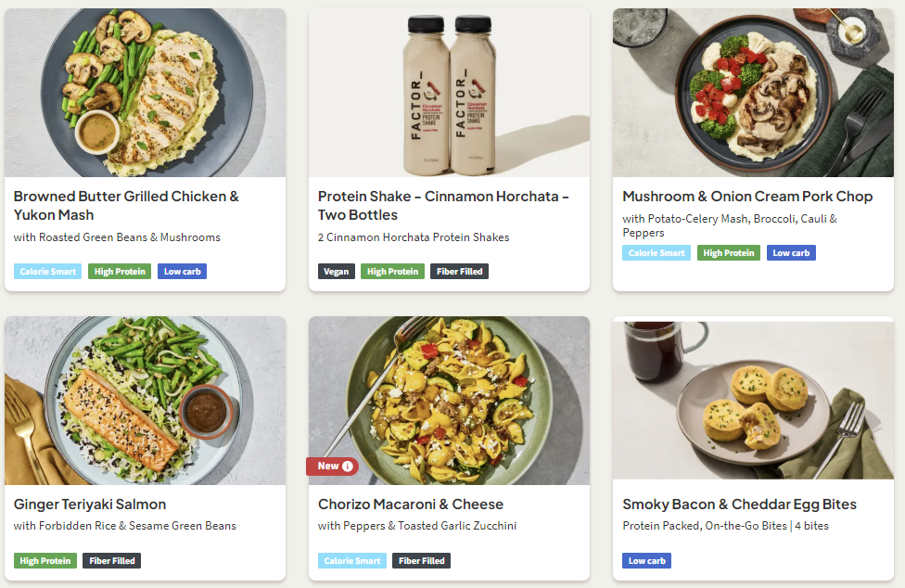Image resolution: width=905 pixels, height=588 pixels.
Task: Open the Browned Butter Grilled Chicken meal photo
Action: click(145, 93)
